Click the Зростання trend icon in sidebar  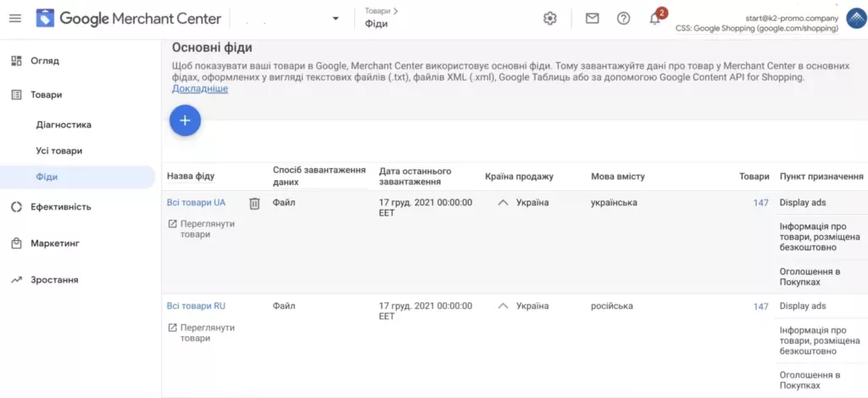point(17,280)
